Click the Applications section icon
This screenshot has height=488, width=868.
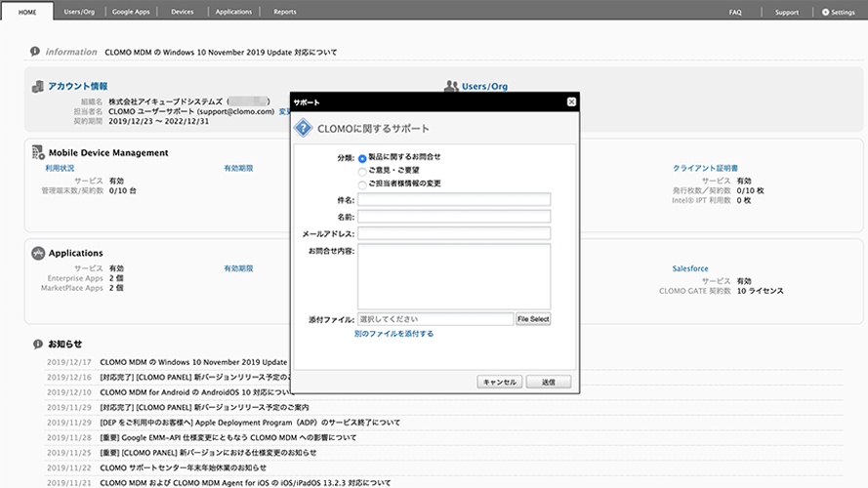38,253
